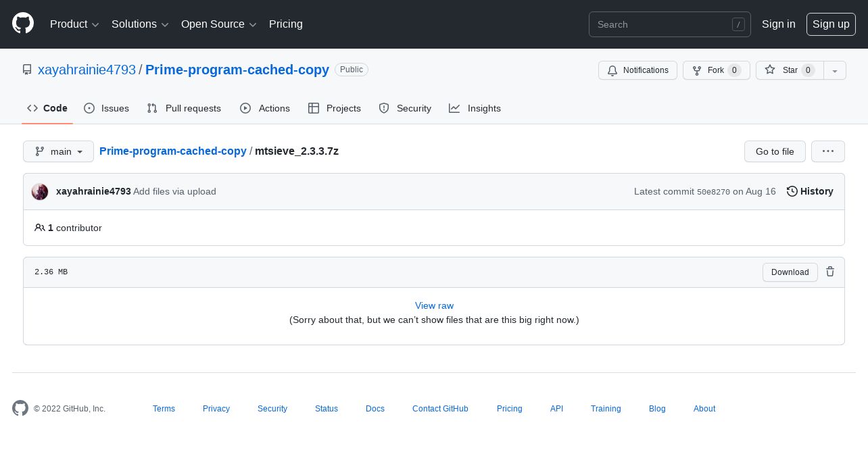Viewport: 868px width, 450px height.
Task: Open the About footer link
Action: 704,409
